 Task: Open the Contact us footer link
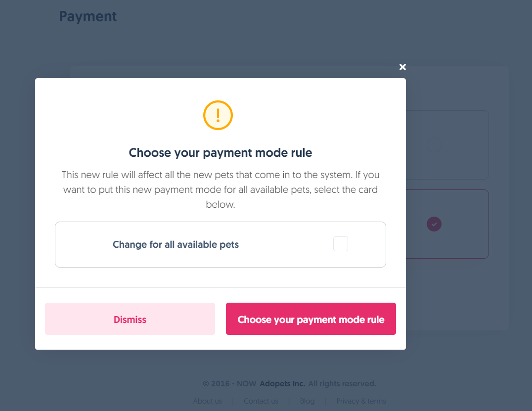click(261, 401)
